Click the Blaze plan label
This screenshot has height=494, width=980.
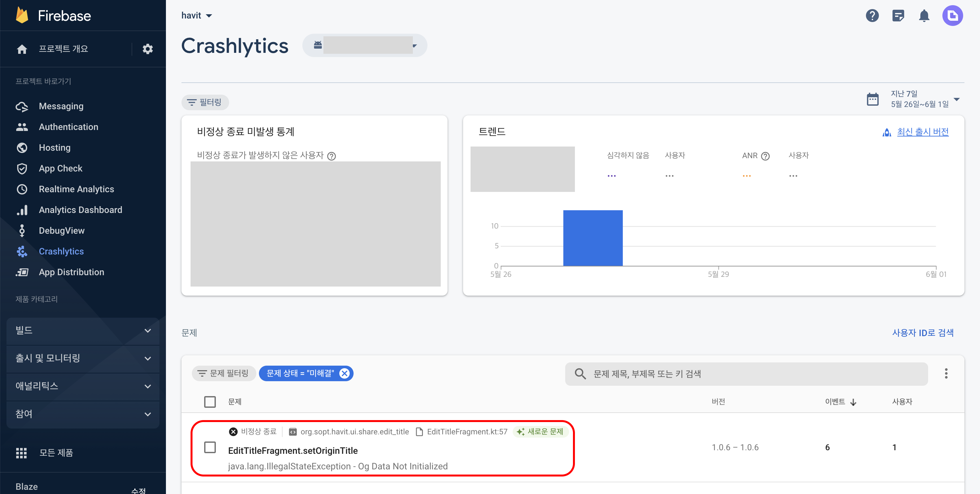pos(27,487)
